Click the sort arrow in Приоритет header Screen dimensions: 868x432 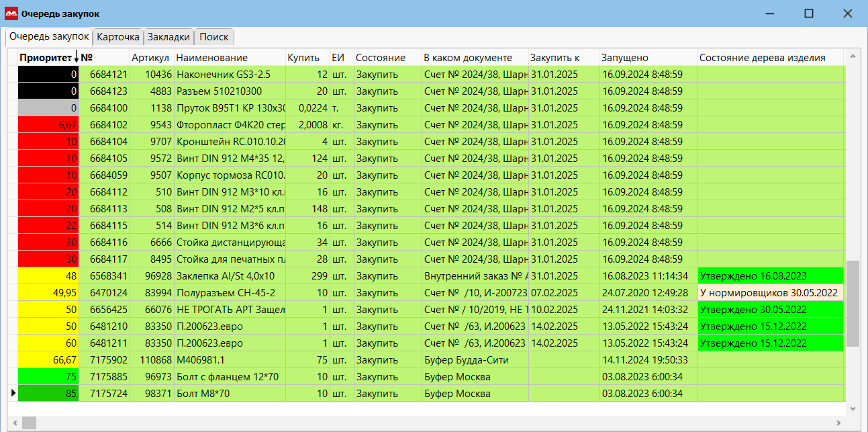[x=77, y=58]
